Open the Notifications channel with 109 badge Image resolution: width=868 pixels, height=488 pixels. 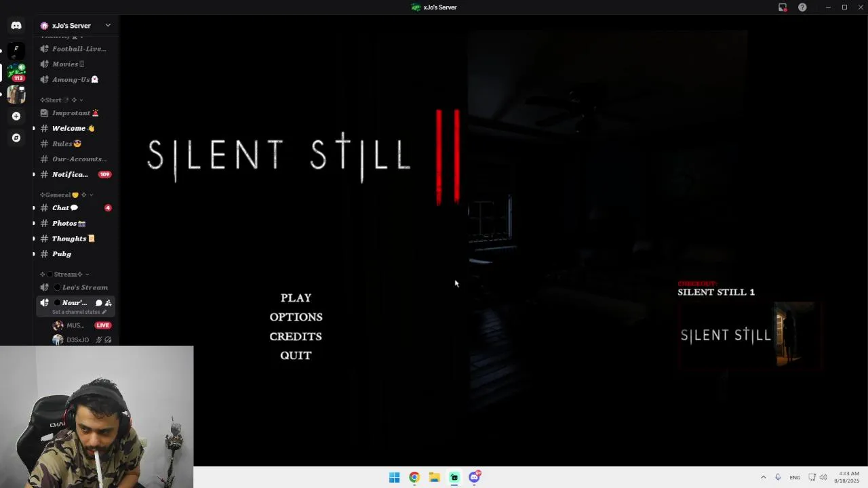pos(75,174)
